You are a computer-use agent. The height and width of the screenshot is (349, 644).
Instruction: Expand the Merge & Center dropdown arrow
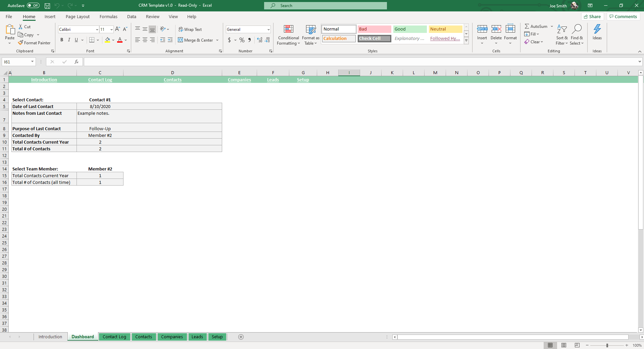click(x=217, y=40)
